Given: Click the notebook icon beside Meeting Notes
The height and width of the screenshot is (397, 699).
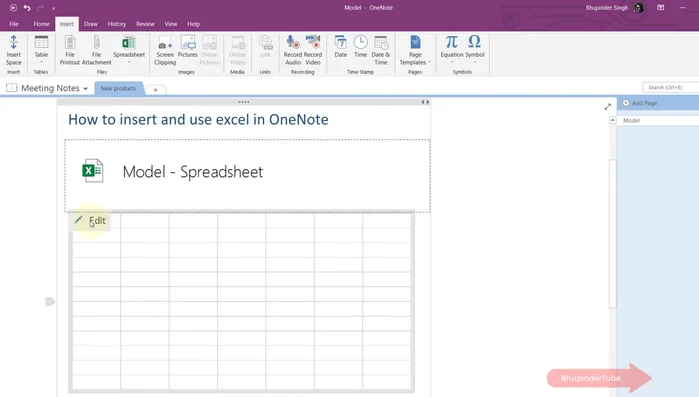Looking at the screenshot, I should click(12, 88).
